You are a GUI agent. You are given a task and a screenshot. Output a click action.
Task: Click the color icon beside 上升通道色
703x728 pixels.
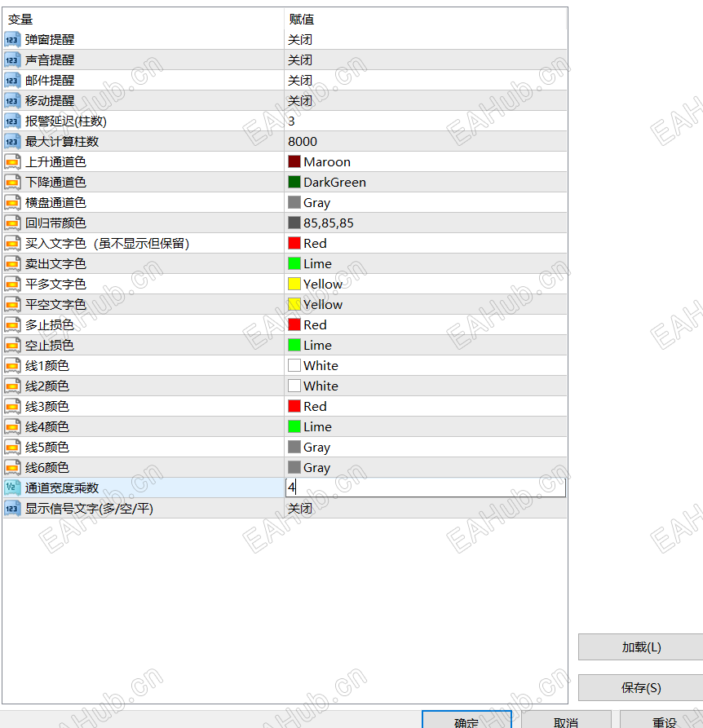pos(12,162)
